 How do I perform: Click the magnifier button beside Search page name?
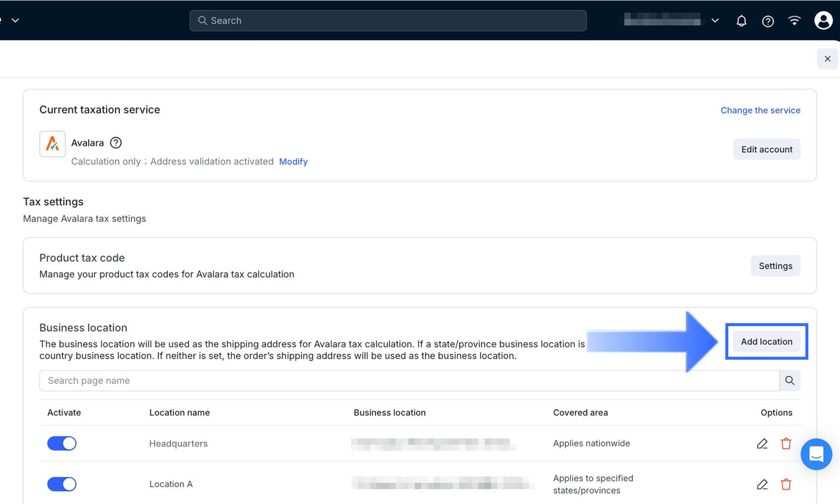790,380
